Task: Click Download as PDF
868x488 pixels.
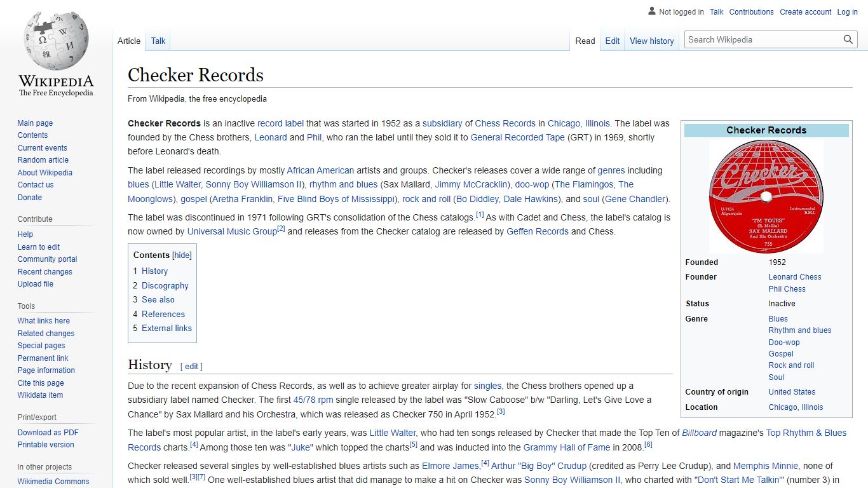Action: click(48, 433)
